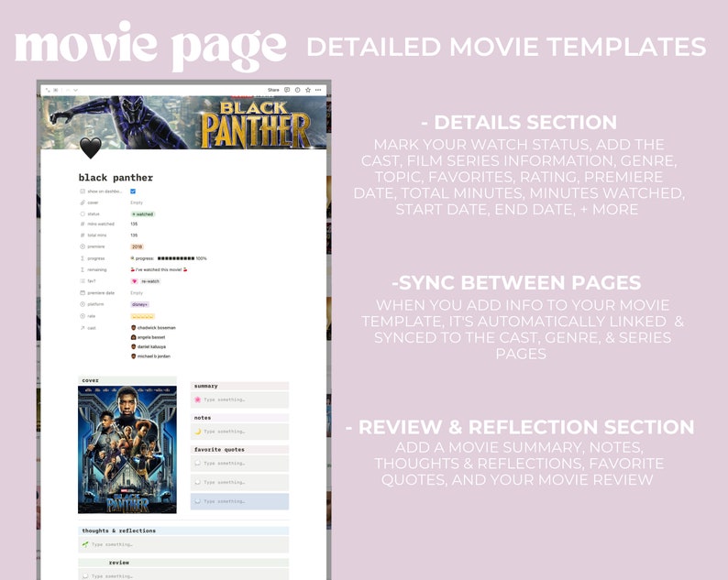Screen dimensions: 728x580
Task: Open the 2018 premiere tag
Action: pos(137,246)
